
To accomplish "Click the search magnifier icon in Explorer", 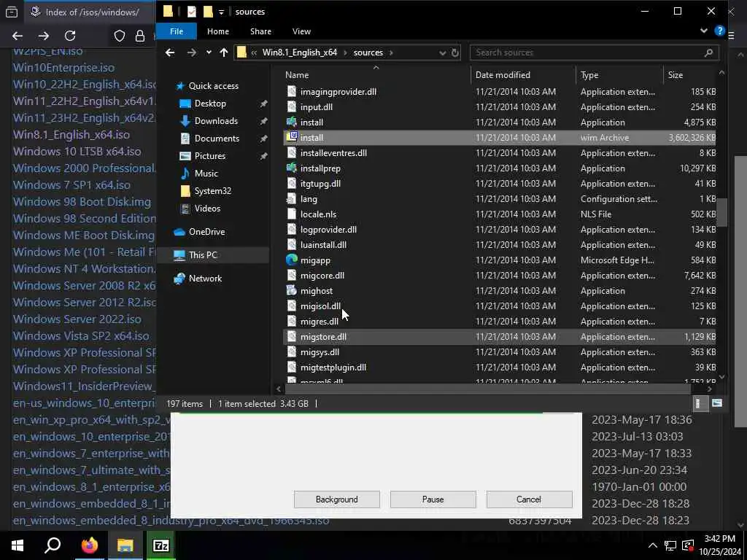I will pyautogui.click(x=708, y=52).
